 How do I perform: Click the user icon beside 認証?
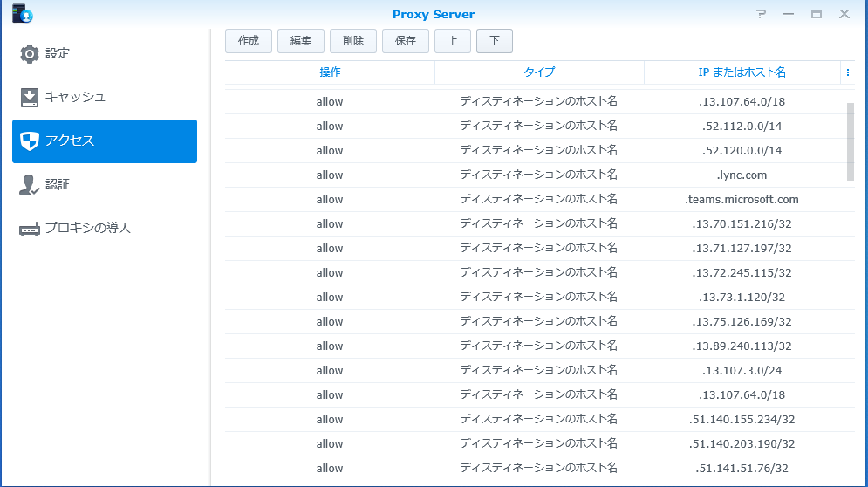[x=30, y=184]
